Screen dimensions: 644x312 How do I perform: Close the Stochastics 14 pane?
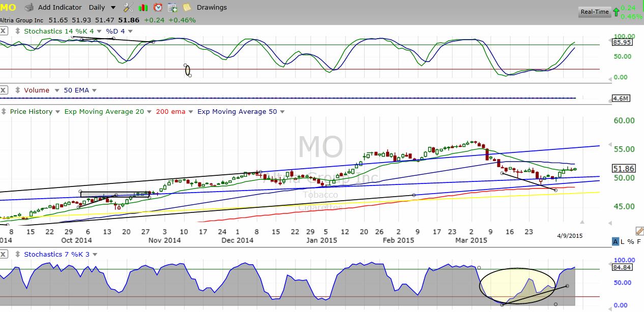coord(4,31)
